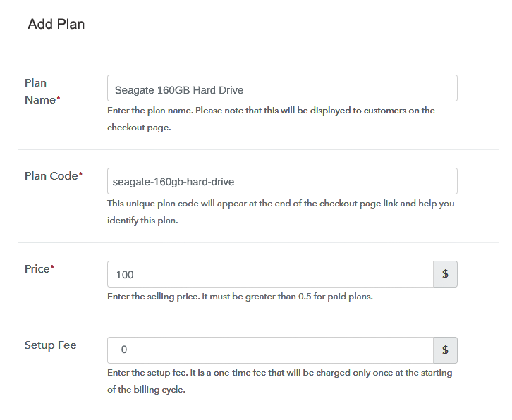
Task: Click the 'Enter the plan name' help text
Action: [x=271, y=111]
